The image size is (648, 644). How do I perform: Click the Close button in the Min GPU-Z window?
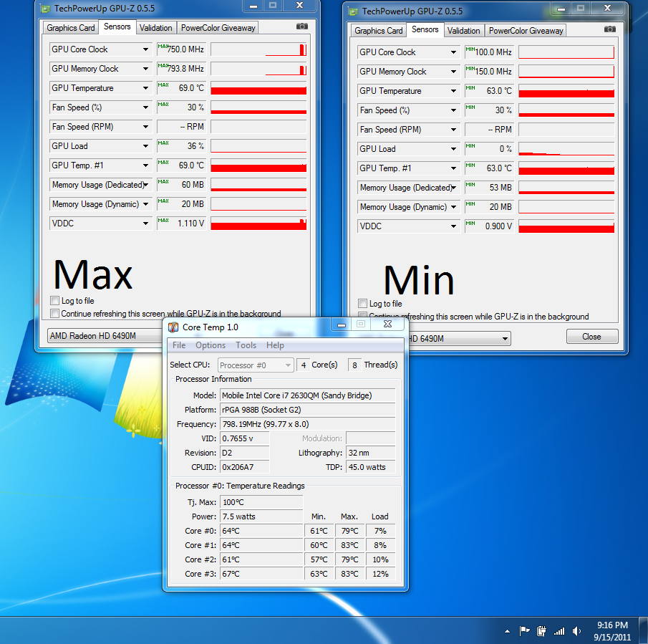(592, 337)
